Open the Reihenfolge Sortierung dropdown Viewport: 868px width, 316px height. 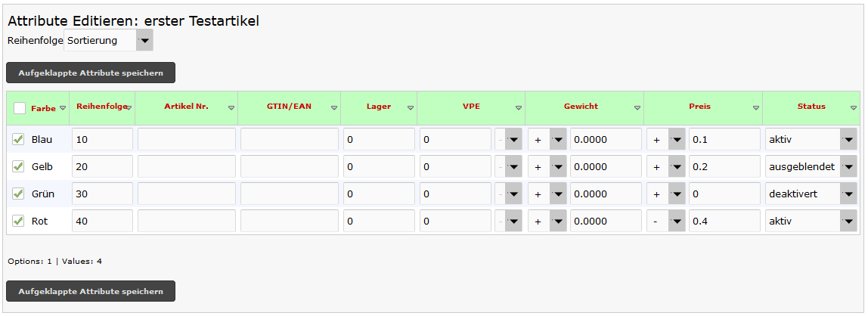[144, 41]
